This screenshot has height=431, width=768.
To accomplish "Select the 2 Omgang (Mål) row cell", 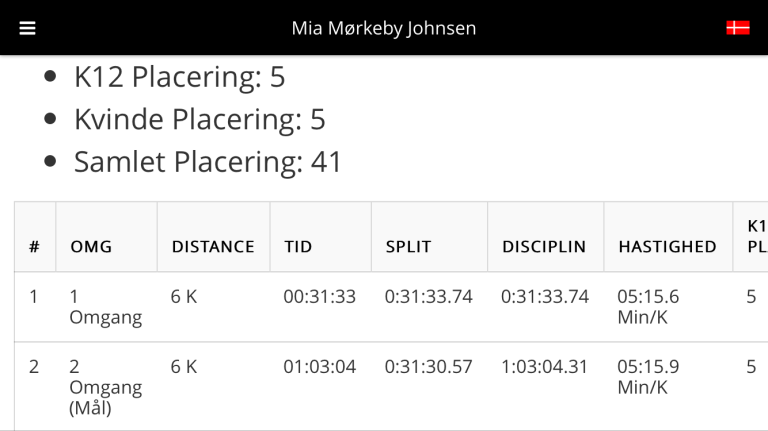I will coord(105,387).
